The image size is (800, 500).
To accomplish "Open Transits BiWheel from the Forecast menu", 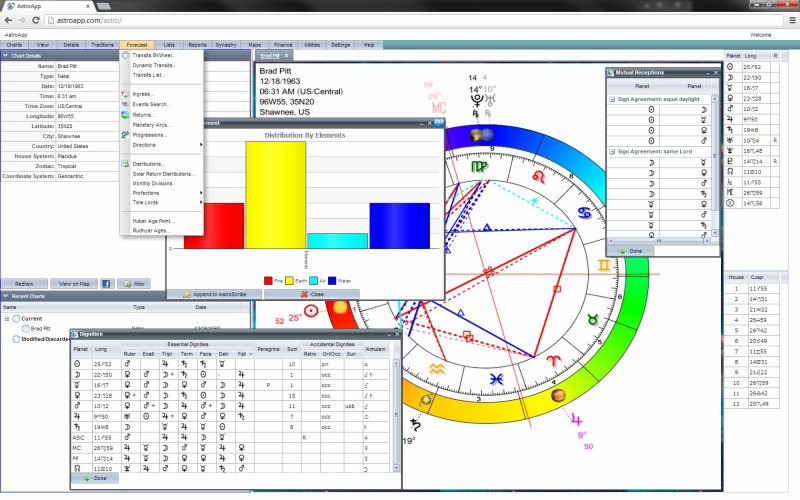I will coord(154,56).
